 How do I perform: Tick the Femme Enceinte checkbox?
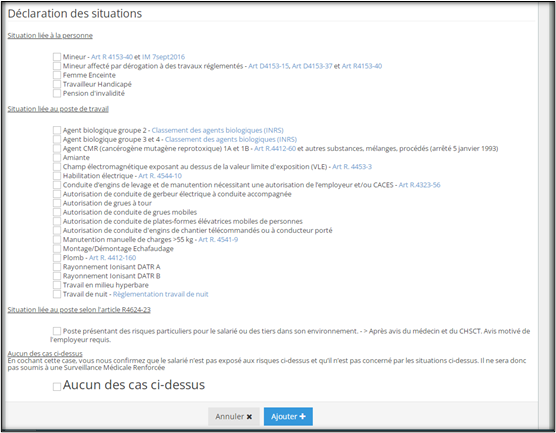[x=57, y=75]
